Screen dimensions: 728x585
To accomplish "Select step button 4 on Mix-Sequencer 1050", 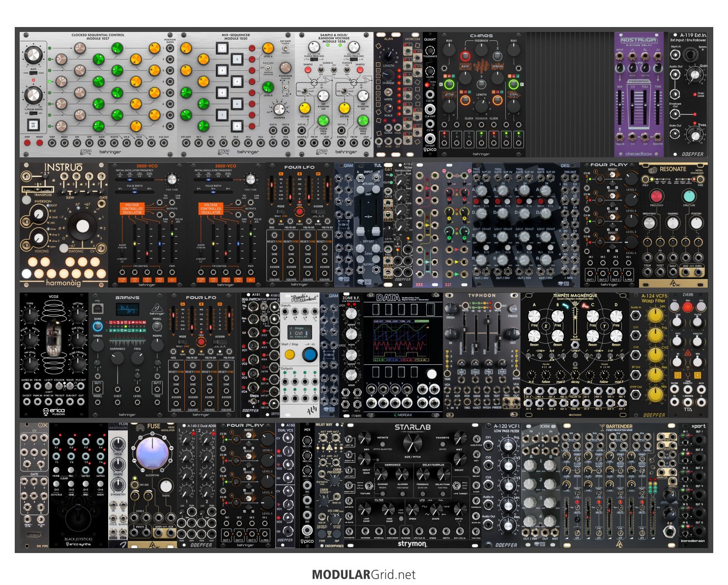I will click(x=236, y=82).
